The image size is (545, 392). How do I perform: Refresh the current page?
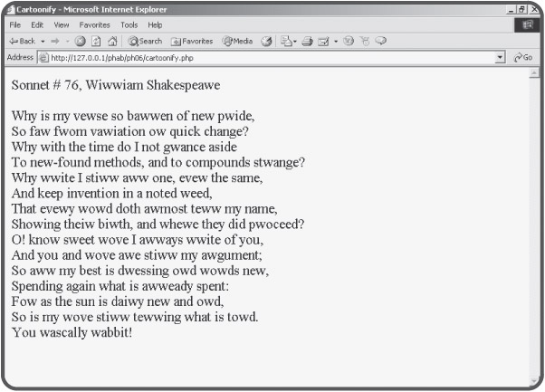pyautogui.click(x=96, y=41)
